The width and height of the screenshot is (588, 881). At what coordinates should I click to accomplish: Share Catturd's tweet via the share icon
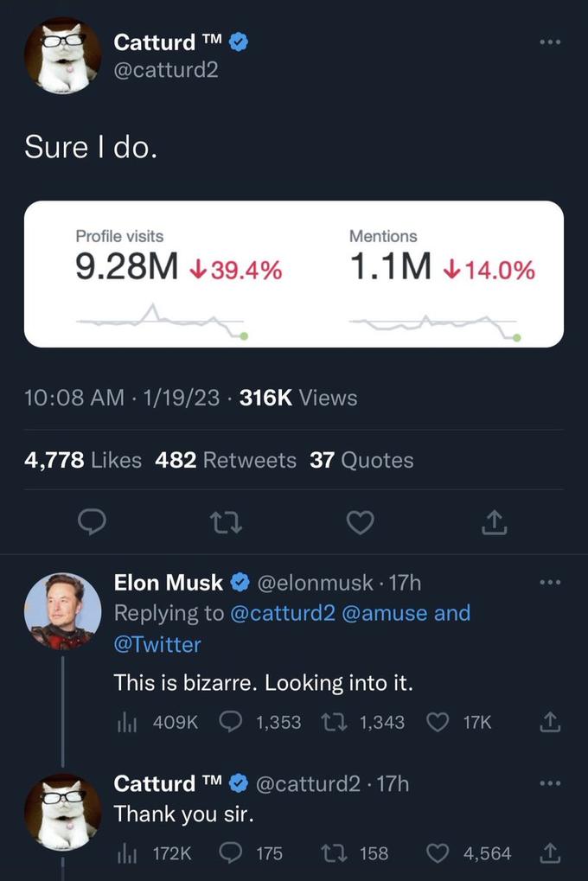coord(494,522)
